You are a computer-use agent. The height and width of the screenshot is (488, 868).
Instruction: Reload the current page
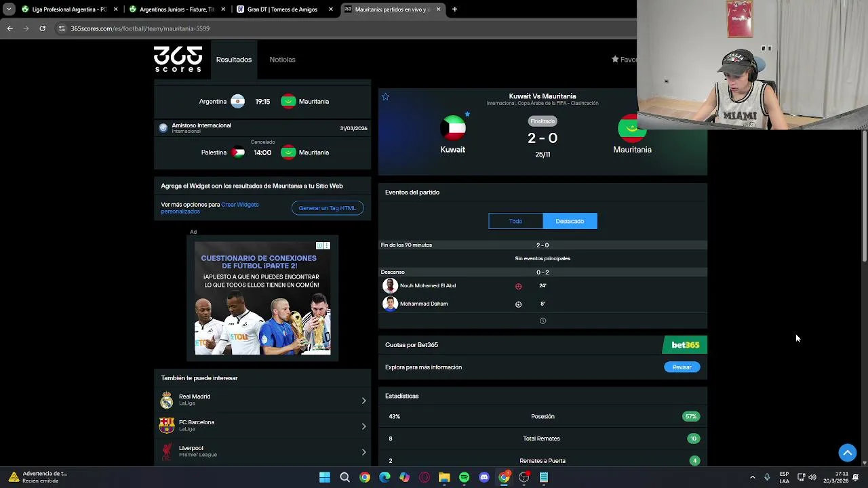click(42, 28)
